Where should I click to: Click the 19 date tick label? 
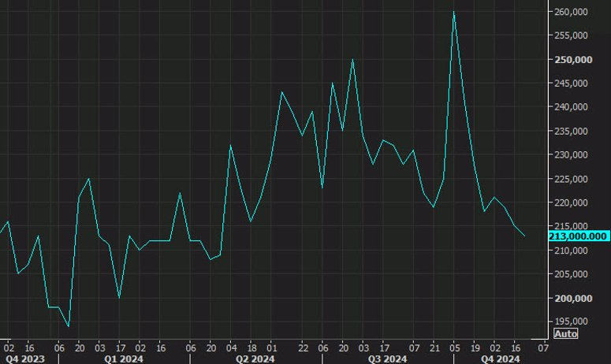(475, 348)
